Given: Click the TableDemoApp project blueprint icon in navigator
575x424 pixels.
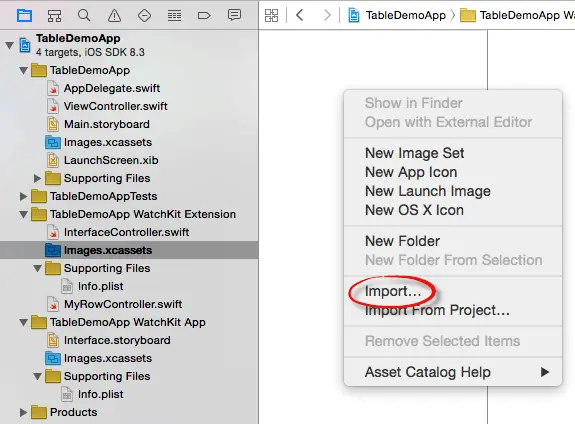Looking at the screenshot, I should (25, 45).
